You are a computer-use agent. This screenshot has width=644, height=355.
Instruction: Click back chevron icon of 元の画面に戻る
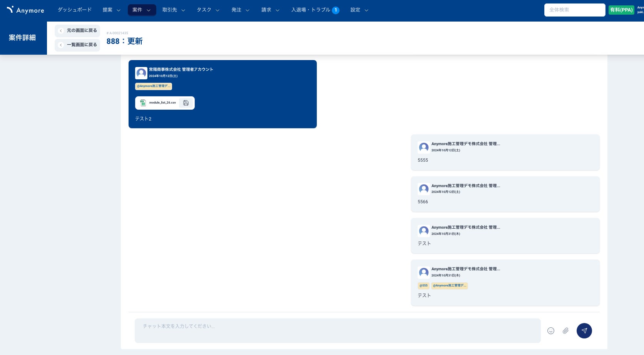pos(61,31)
